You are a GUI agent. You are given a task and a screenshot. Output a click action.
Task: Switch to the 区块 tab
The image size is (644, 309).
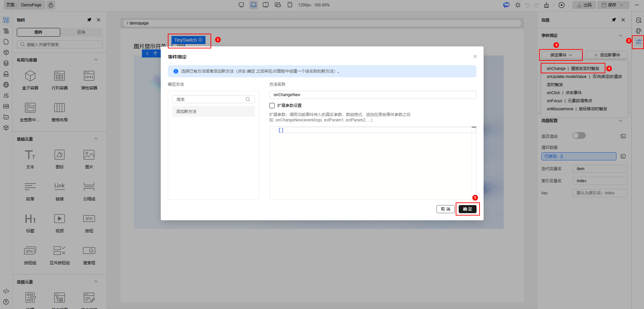81,32
